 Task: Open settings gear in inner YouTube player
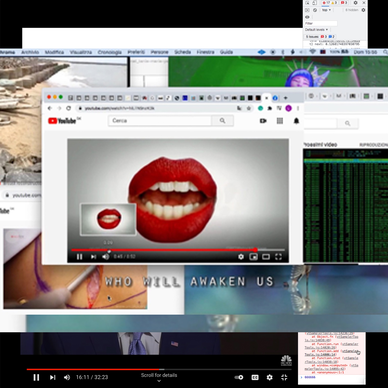coord(241,257)
